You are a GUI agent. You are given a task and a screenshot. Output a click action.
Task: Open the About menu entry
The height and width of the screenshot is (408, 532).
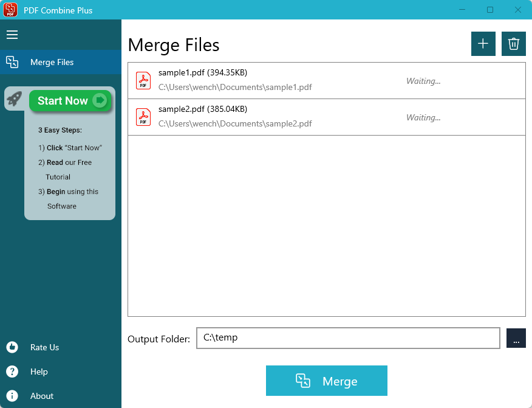point(42,396)
